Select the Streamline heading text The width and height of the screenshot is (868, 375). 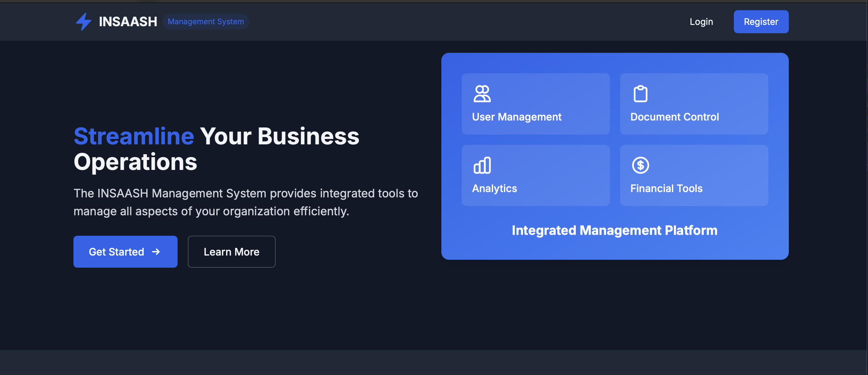tap(134, 136)
